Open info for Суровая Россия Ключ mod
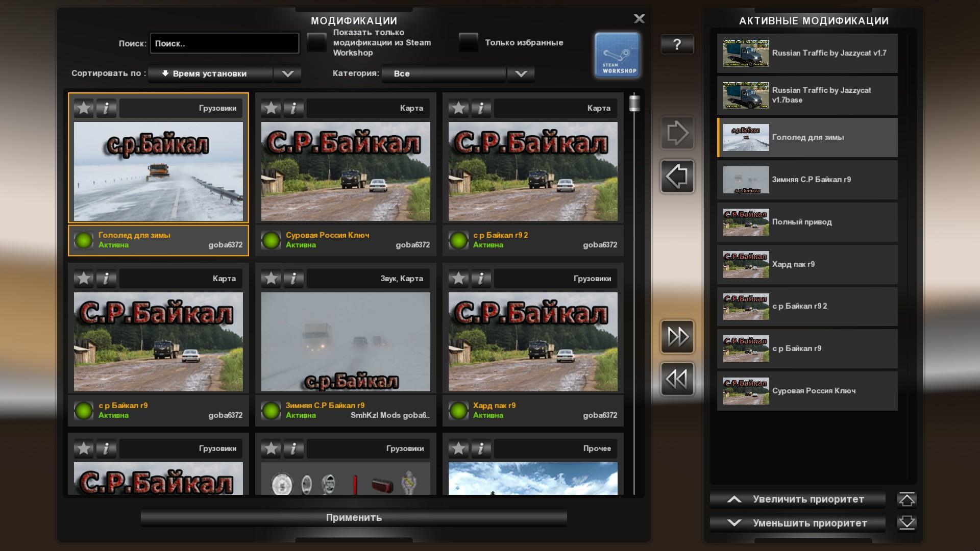The height and width of the screenshot is (551, 980). tap(293, 108)
